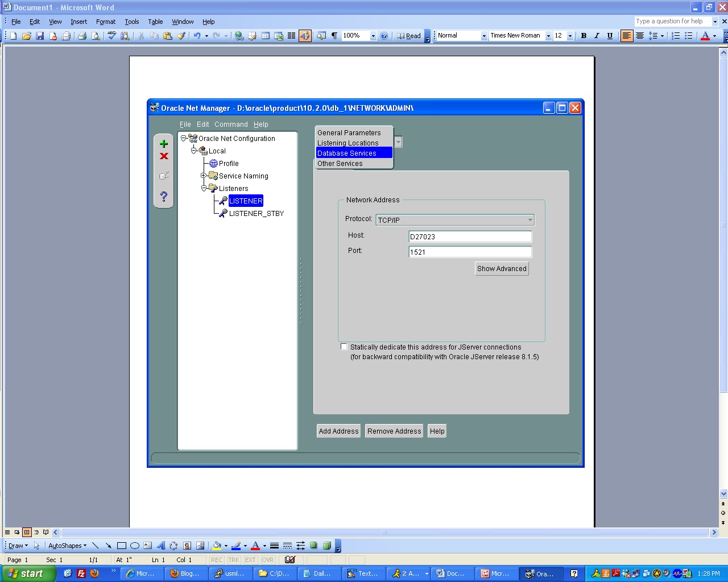
Task: Click the Windows start button
Action: click(28, 573)
